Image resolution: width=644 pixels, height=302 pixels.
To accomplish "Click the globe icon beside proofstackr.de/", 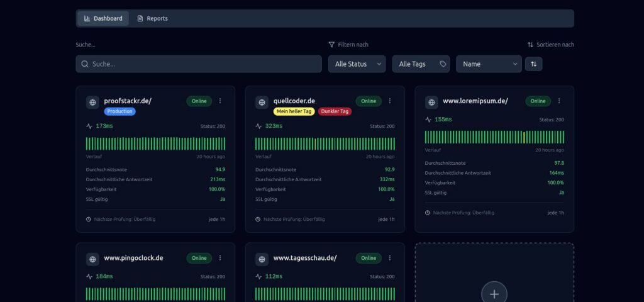I will [x=92, y=103].
